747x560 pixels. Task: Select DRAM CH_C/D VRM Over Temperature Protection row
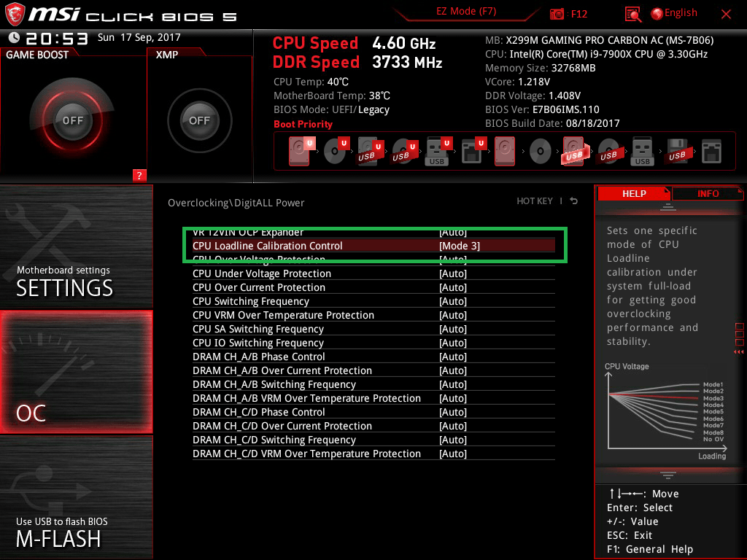[x=373, y=454]
